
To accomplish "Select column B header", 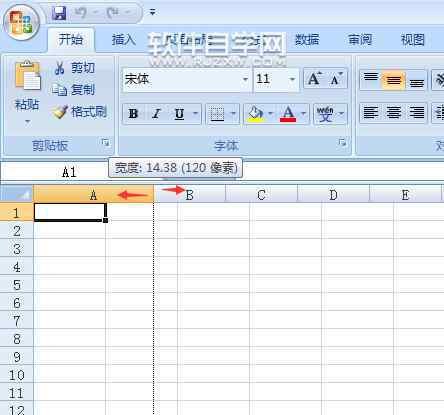I will point(189,194).
